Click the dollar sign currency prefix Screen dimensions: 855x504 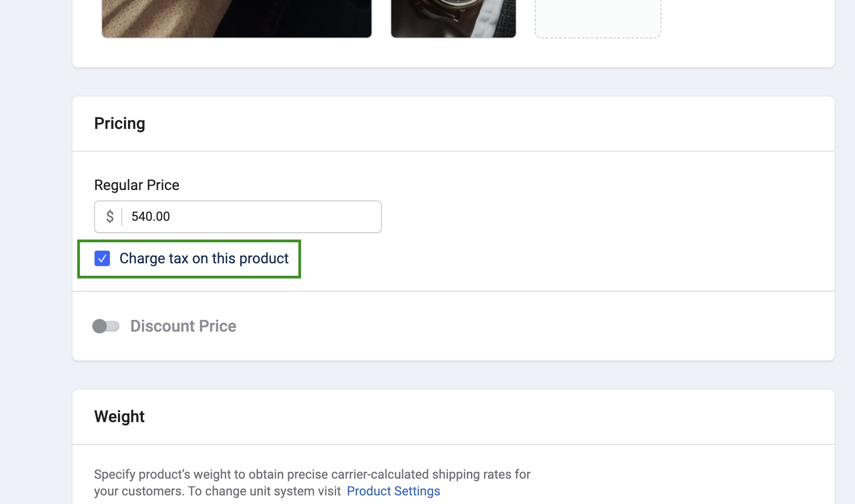[109, 217]
